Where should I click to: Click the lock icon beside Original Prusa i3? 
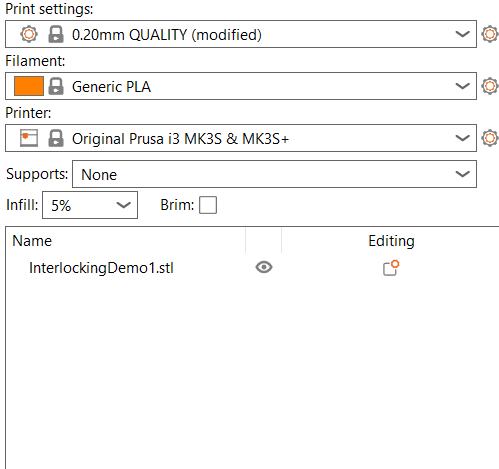point(56,138)
